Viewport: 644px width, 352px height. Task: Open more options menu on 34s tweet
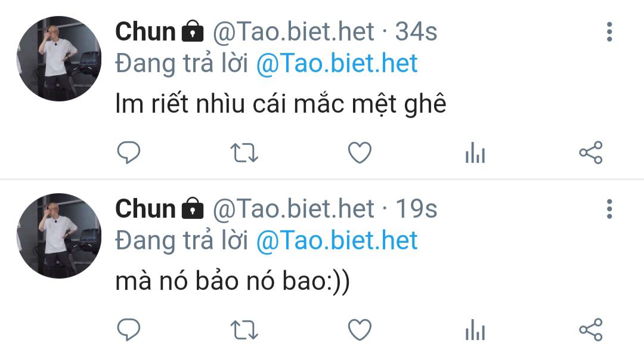pyautogui.click(x=609, y=32)
